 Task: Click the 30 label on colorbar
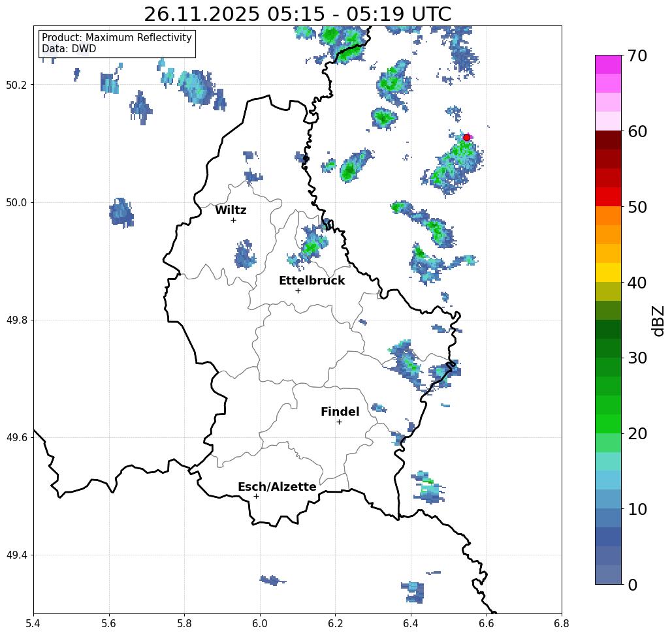pyautogui.click(x=637, y=358)
